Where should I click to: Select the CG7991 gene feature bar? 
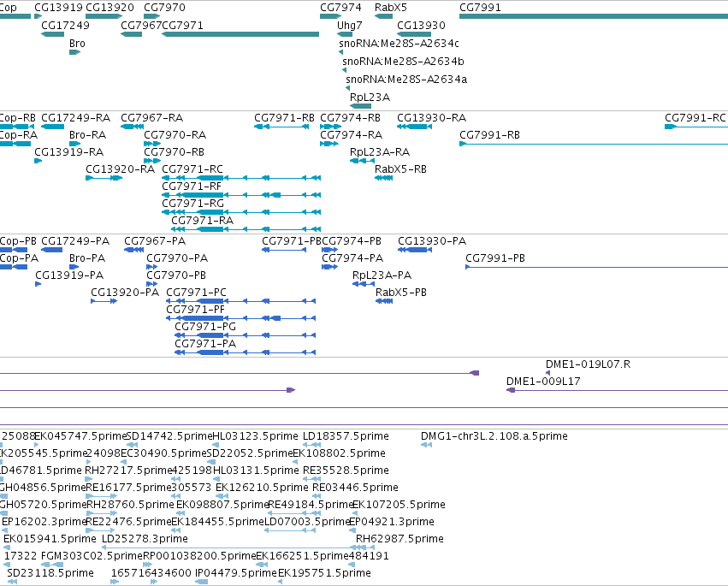(594, 16)
